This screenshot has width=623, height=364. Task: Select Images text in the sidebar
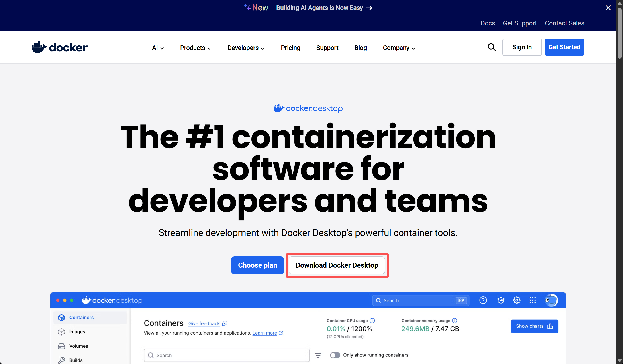point(77,332)
